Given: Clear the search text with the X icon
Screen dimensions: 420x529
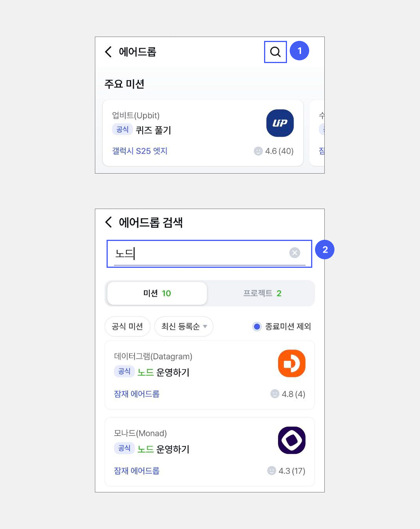Looking at the screenshot, I should [x=295, y=253].
